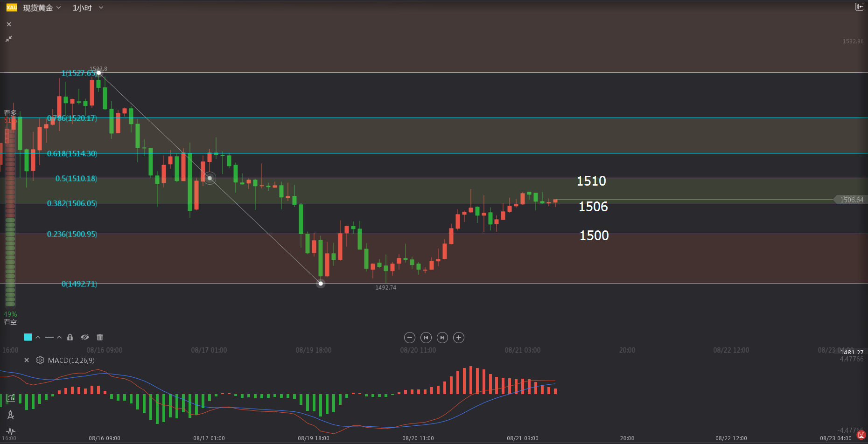
Task: Click the white 1500 annotation text
Action: (594, 236)
